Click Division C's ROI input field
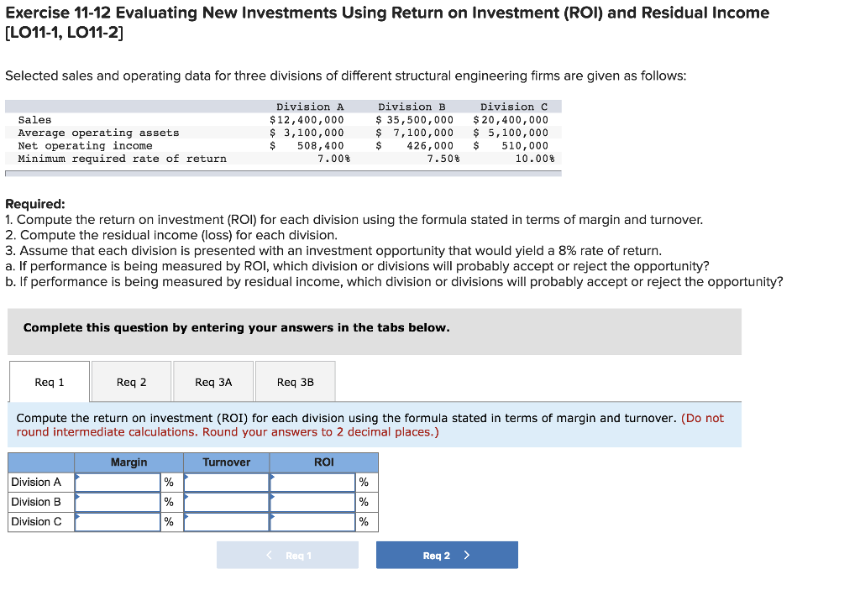860x616 pixels. [x=312, y=522]
